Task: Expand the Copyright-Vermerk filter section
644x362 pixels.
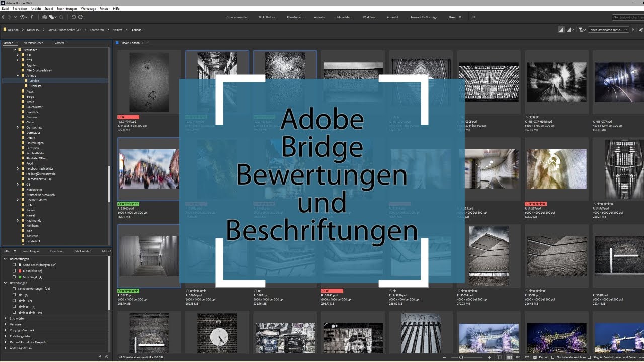Action: pos(5,330)
